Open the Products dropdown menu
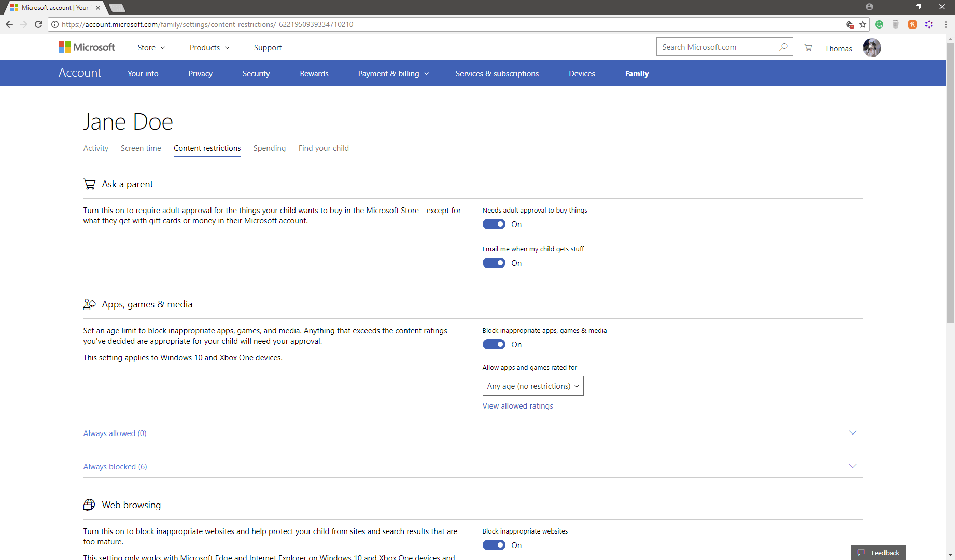This screenshot has height=560, width=955. (x=209, y=47)
